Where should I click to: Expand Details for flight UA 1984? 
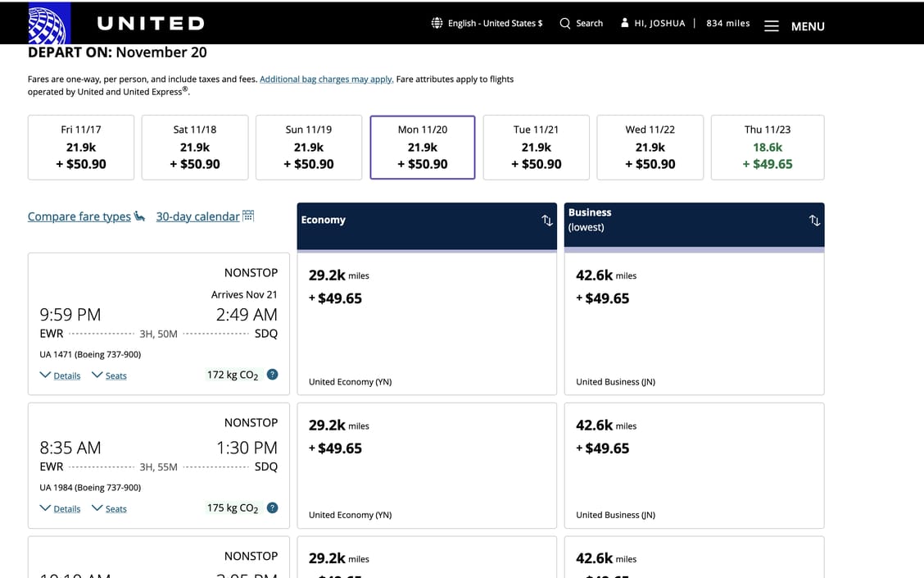61,509
